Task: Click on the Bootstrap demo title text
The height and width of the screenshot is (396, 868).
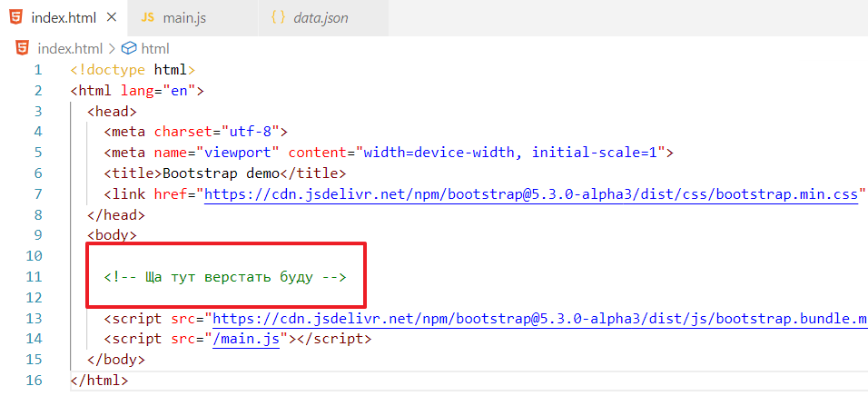Action: pos(220,173)
